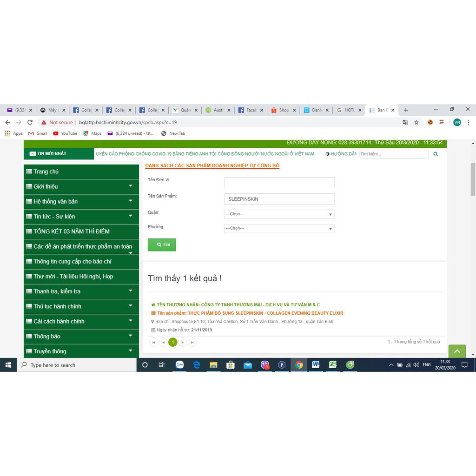The image size is (476, 476).
Task: Open the Apps bookmark shortcut
Action: [x=14, y=133]
